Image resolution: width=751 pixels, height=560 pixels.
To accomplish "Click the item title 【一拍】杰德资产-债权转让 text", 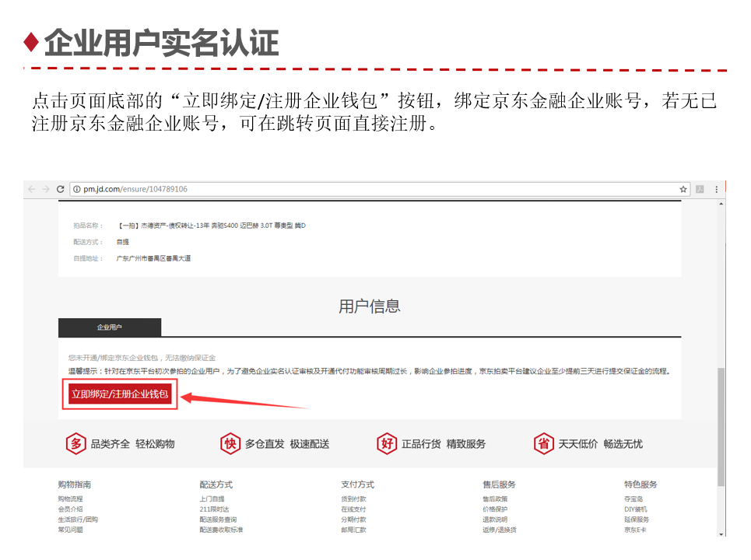I will [212, 226].
